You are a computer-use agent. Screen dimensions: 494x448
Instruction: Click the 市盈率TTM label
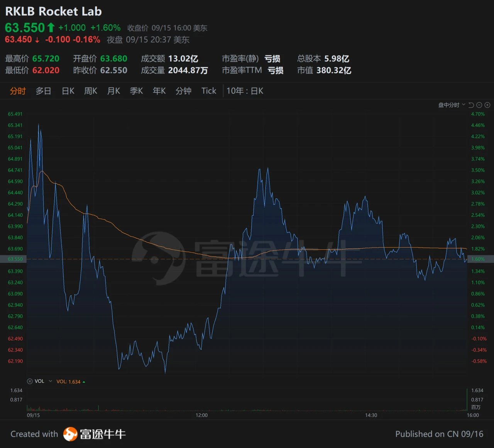(x=242, y=70)
